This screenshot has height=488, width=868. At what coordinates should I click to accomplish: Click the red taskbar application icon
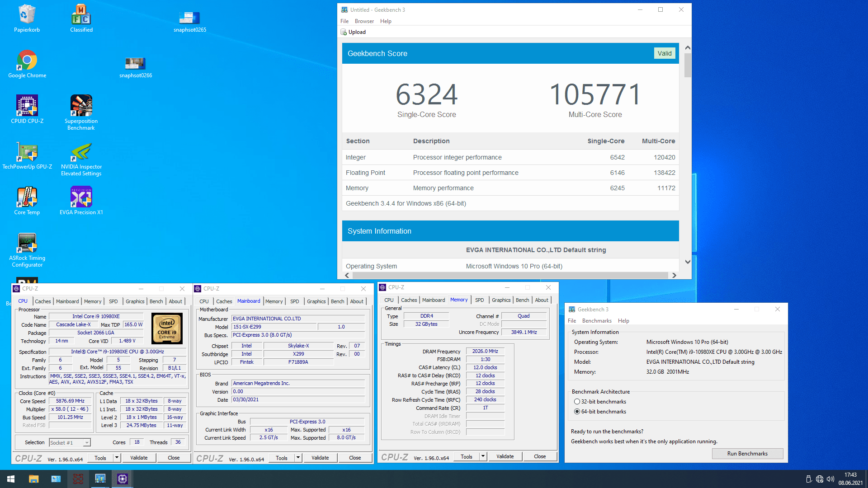click(78, 479)
